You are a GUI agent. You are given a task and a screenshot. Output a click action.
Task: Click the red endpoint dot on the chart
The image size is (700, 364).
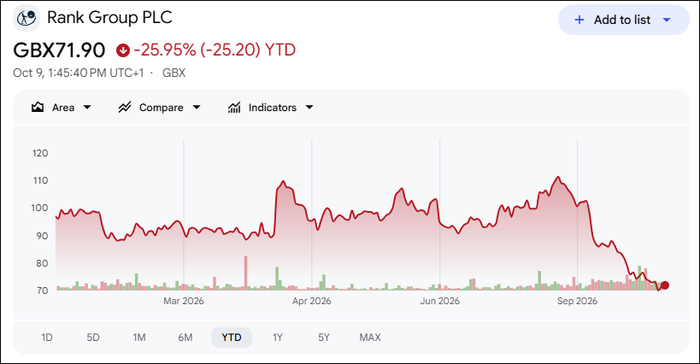(x=665, y=285)
